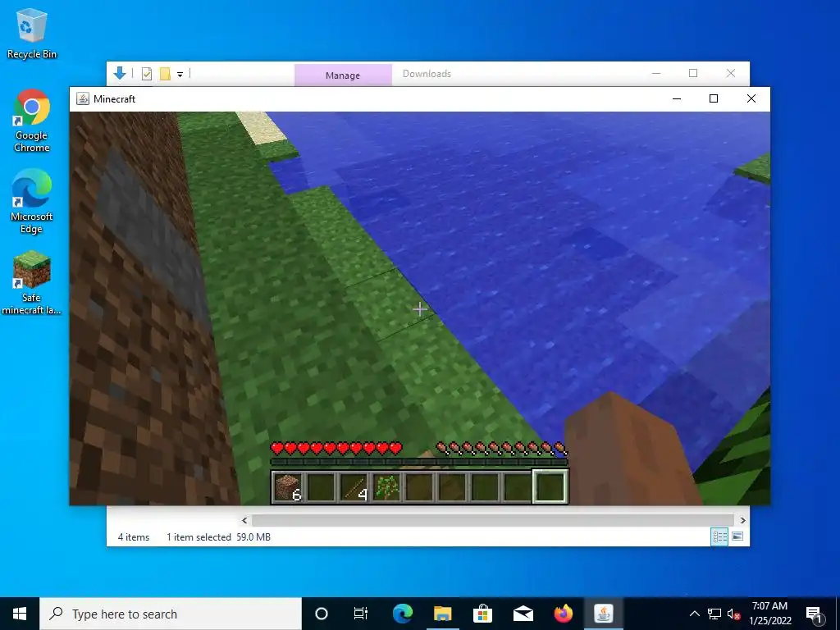
Task: Open the notification center icon
Action: [814, 614]
